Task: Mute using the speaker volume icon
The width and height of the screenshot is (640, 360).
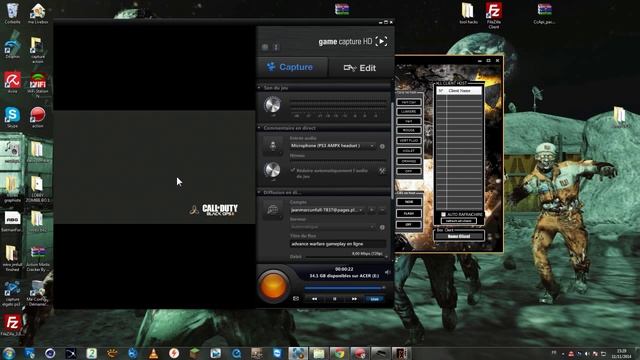Action: point(387,272)
